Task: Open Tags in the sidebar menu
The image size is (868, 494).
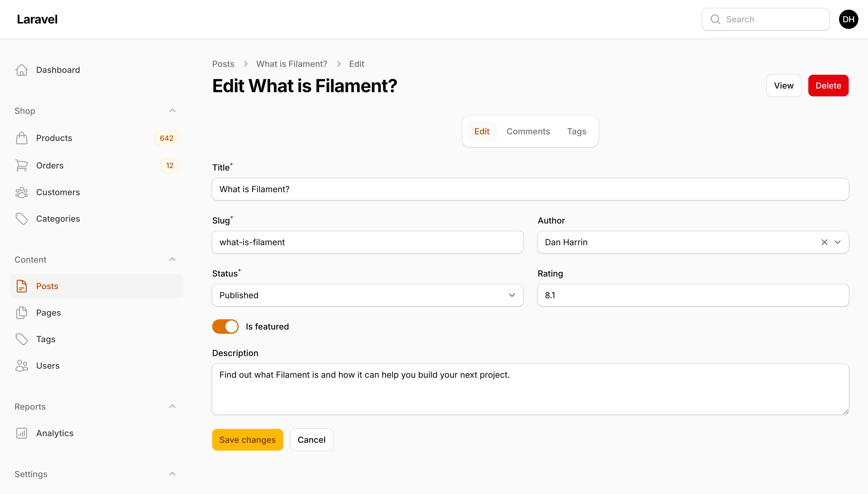Action: tap(96, 339)
